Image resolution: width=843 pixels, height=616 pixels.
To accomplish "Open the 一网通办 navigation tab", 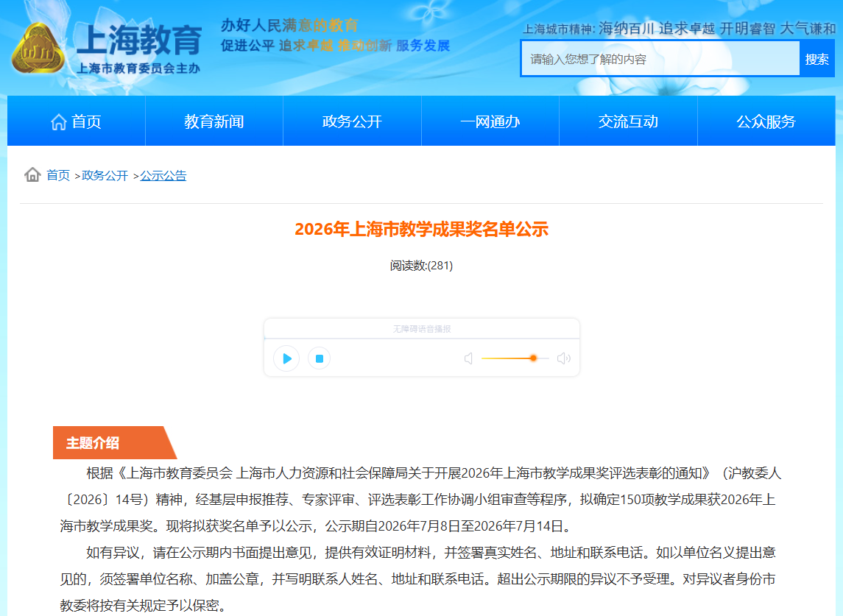I will pos(490,121).
